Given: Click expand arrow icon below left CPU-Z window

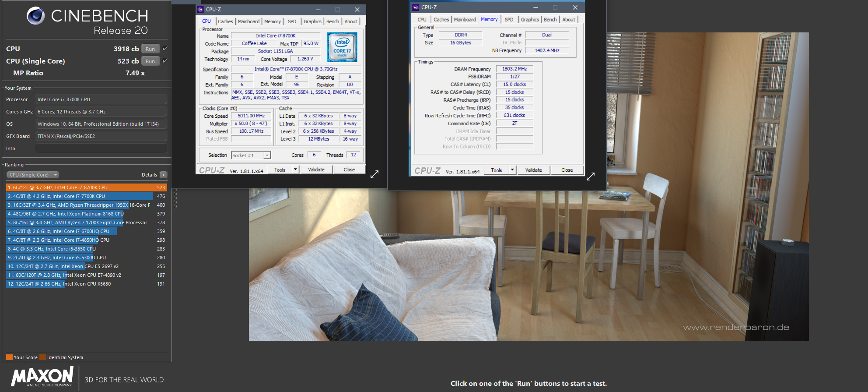Looking at the screenshot, I should pyautogui.click(x=374, y=174).
